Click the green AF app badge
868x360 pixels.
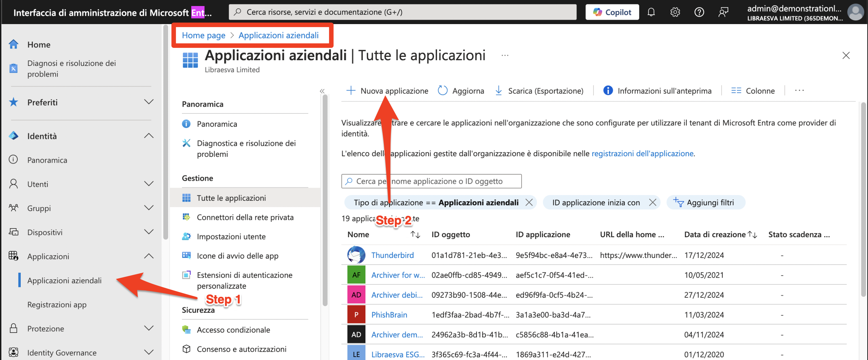(x=356, y=275)
